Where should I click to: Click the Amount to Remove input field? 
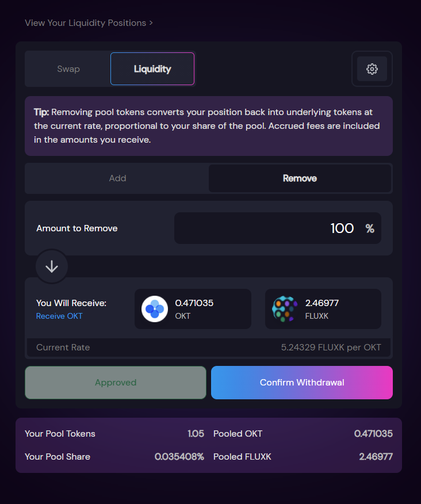[278, 228]
